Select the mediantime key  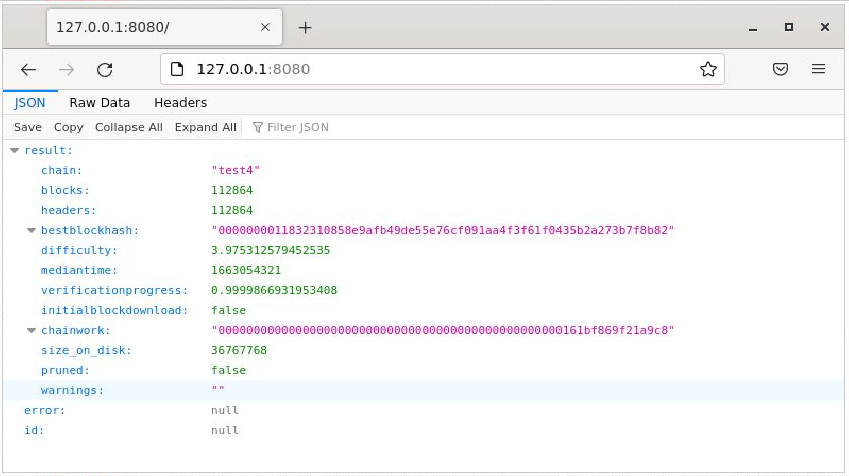point(79,270)
